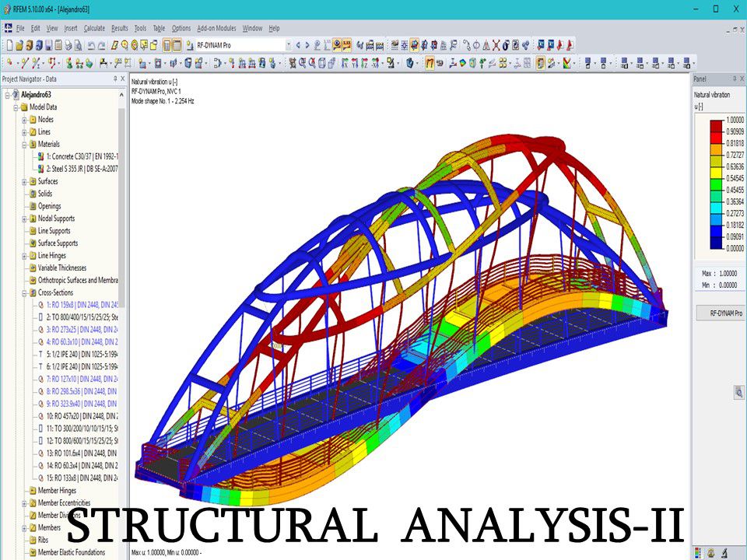Open the Calculate menu

(94, 28)
